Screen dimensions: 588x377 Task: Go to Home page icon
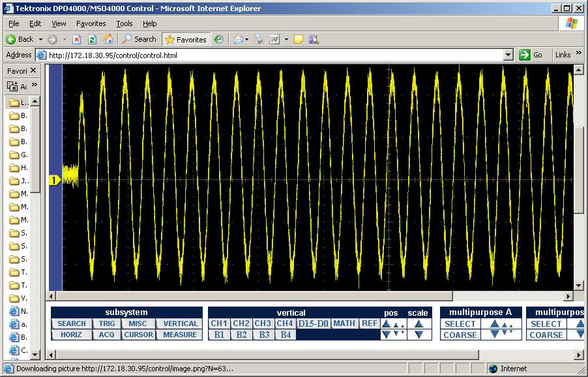pos(108,39)
